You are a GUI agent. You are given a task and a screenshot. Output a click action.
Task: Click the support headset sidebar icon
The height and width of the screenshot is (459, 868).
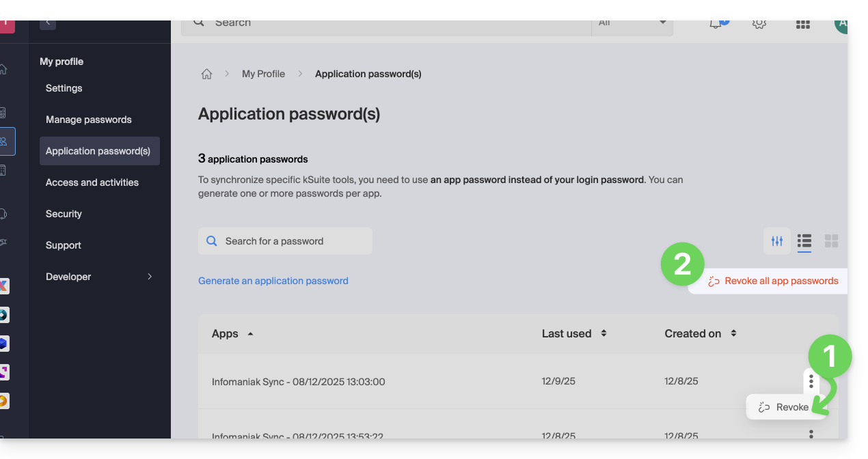point(3,214)
